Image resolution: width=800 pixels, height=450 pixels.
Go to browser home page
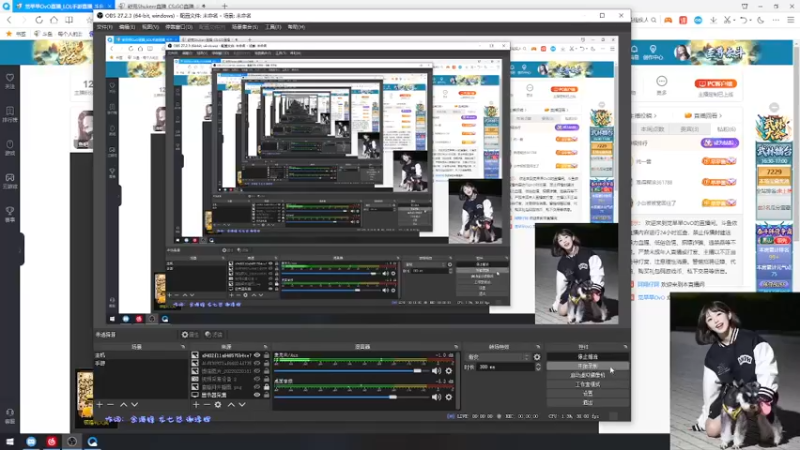click(x=54, y=20)
